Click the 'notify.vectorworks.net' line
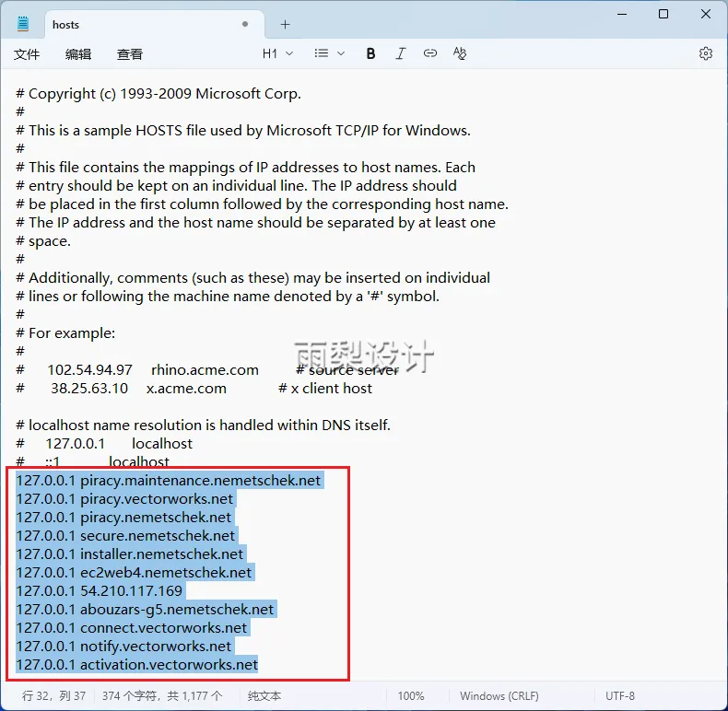Screen dimensions: 728x711 point(123,647)
